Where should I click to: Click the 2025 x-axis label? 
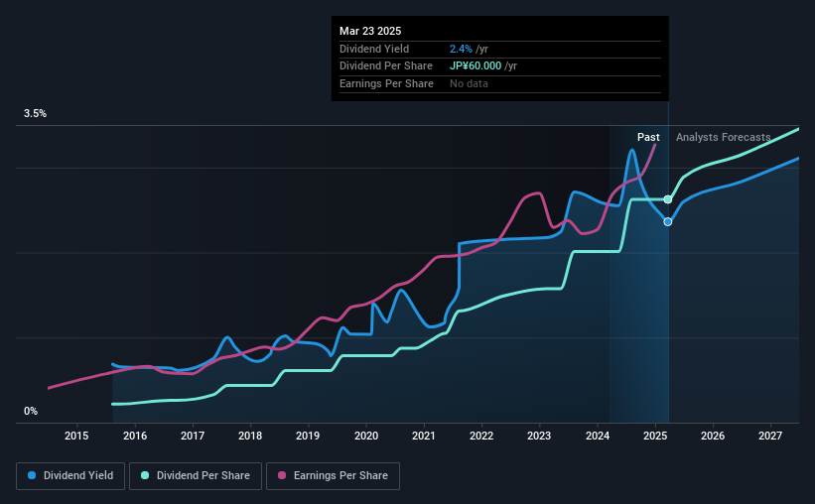tap(655, 436)
